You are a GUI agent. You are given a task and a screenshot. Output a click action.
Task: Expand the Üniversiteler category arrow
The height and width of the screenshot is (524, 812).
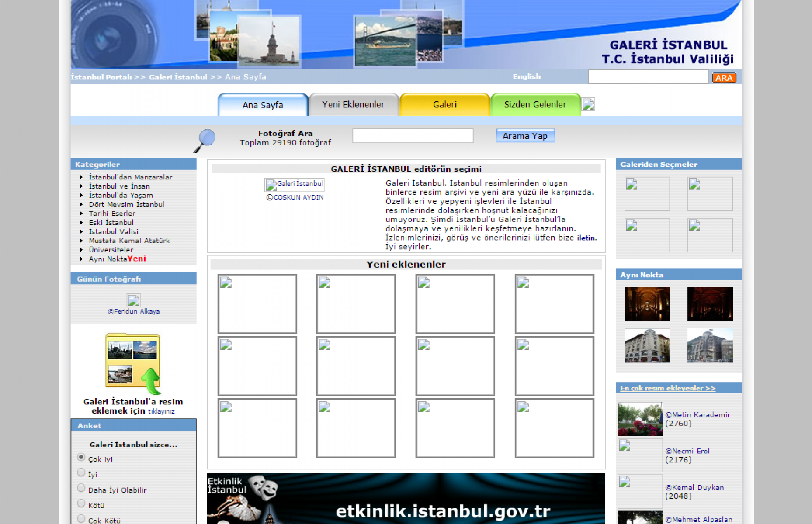click(81, 250)
